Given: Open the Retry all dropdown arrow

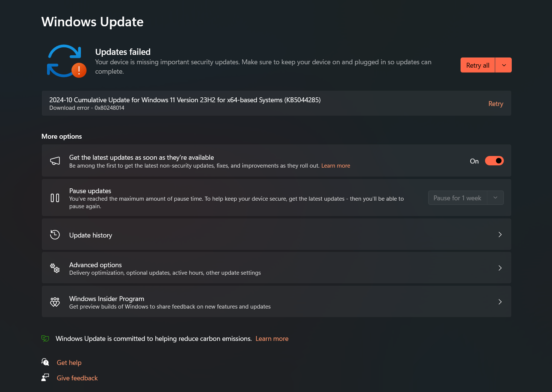Looking at the screenshot, I should pos(504,65).
